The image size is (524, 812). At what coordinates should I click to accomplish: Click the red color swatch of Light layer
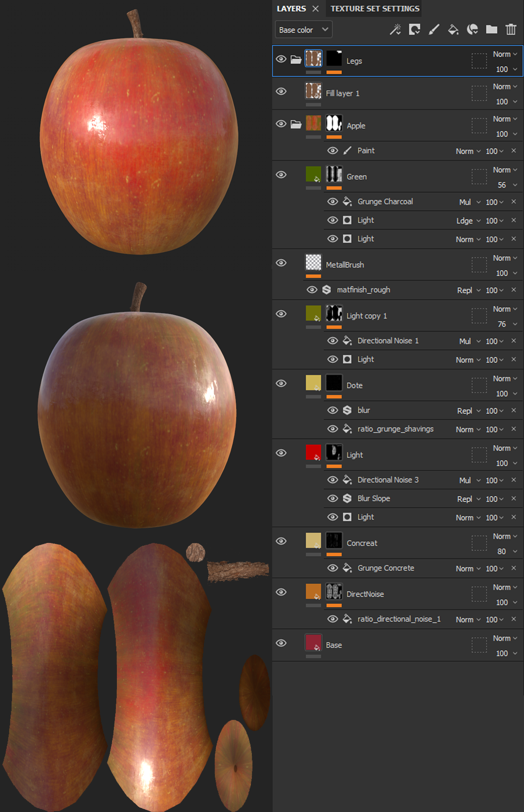click(x=313, y=453)
